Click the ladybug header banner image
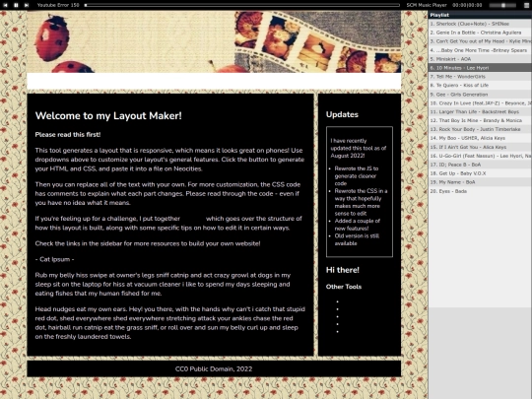This screenshot has width=532, height=399. 214,41
